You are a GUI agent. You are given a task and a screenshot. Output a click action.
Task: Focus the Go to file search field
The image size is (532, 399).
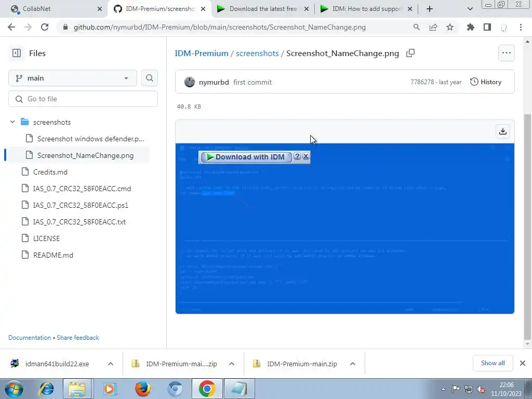(83, 99)
